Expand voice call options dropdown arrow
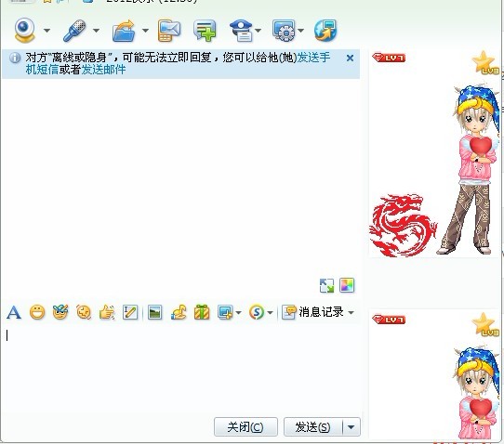The image size is (504, 444). 96,31
